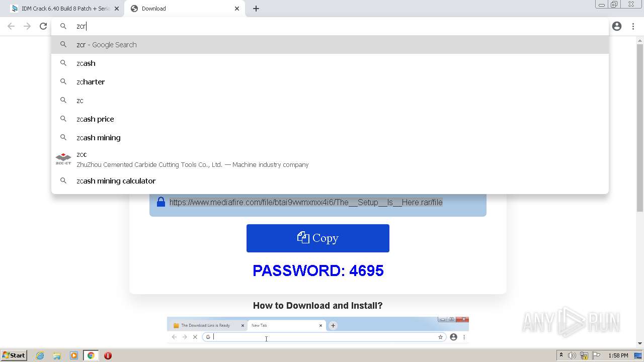Image resolution: width=644 pixels, height=362 pixels.
Task: Select the 'zcash mining' suggestion
Action: coord(330,138)
